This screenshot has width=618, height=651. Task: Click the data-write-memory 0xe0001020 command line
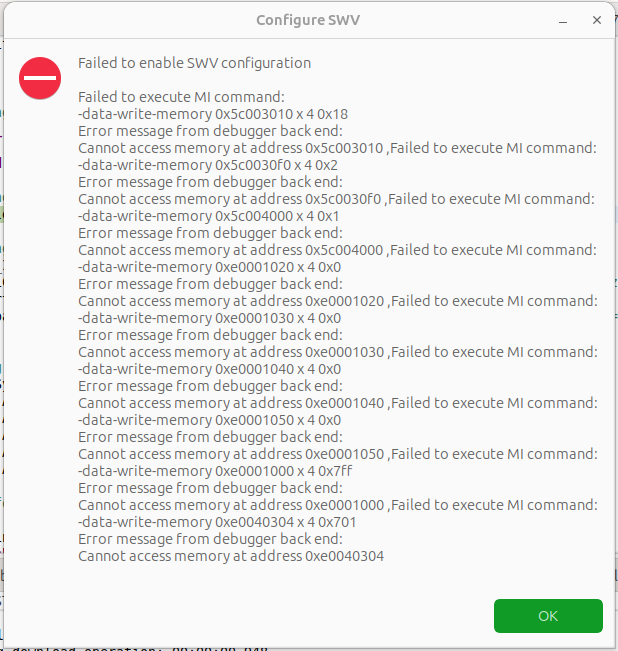click(209, 267)
